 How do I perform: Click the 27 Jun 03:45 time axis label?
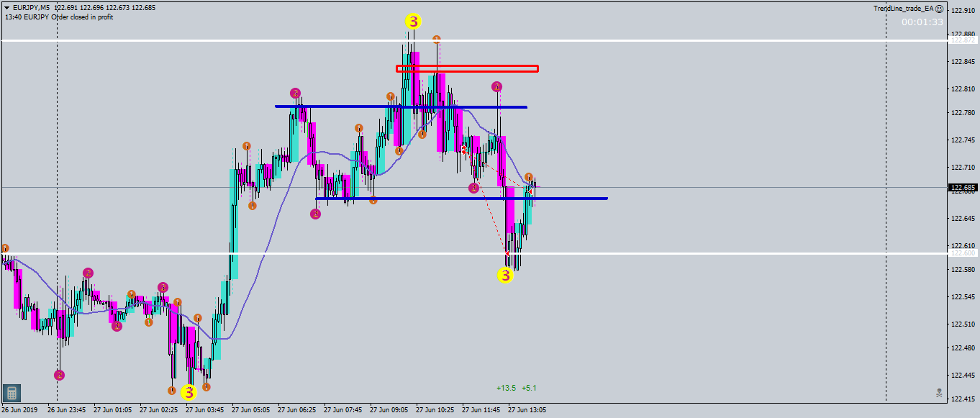[x=205, y=411]
